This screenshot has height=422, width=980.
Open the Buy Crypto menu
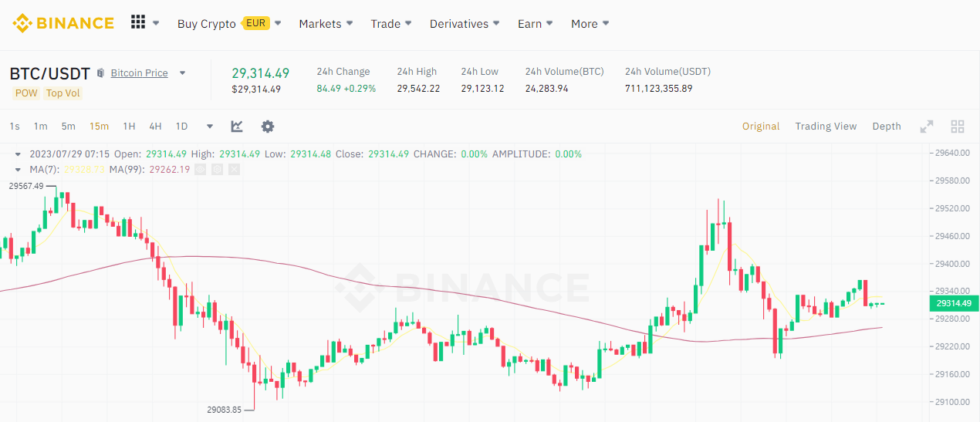click(207, 24)
